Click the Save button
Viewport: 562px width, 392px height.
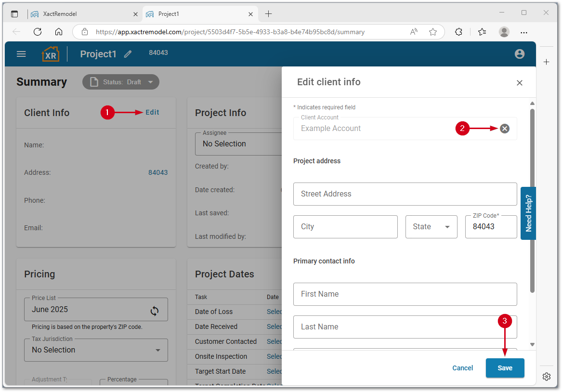pos(505,368)
